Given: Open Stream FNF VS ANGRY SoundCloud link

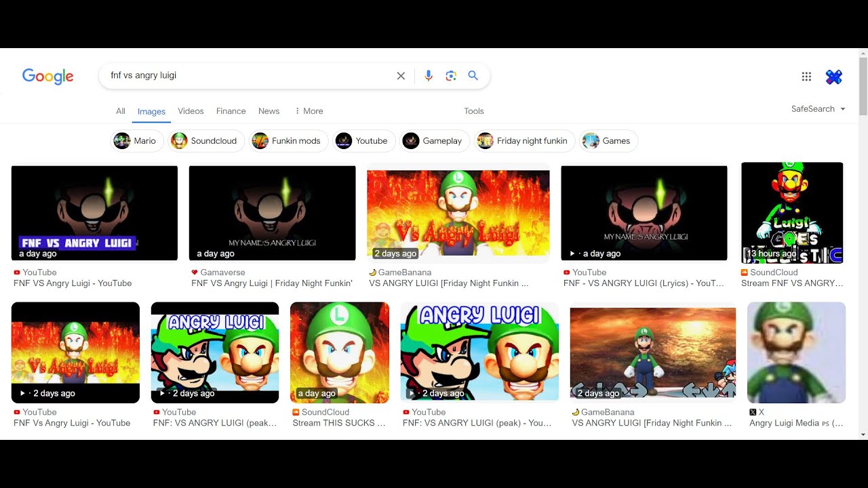Looking at the screenshot, I should coord(792,283).
